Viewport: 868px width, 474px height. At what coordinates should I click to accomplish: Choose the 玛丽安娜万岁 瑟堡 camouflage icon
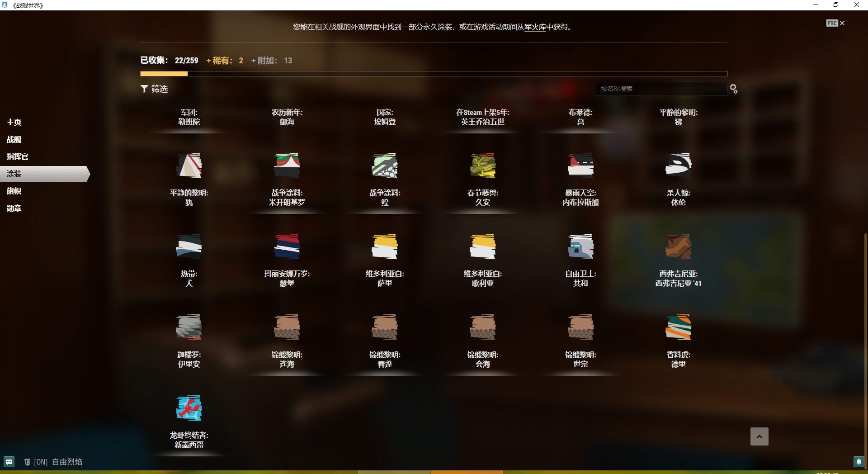[x=287, y=246]
